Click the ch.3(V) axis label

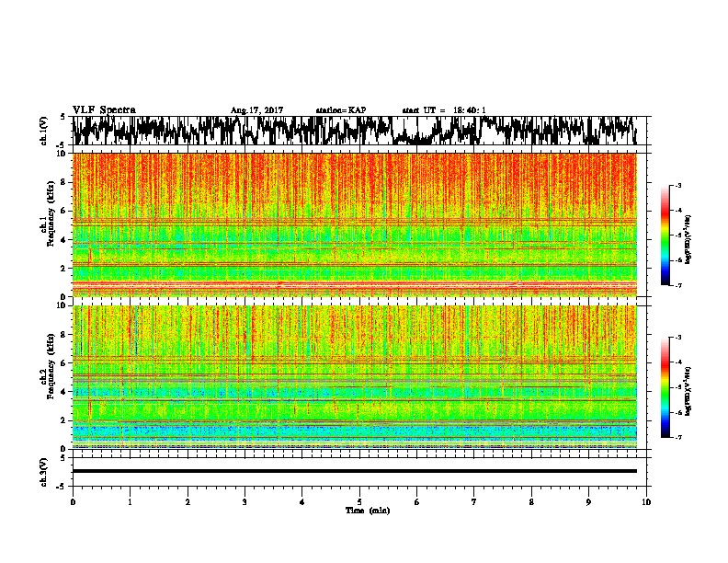[44, 472]
